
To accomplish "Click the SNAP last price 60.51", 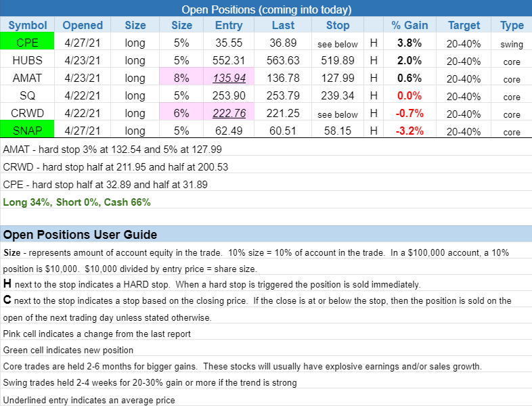I will (283, 131).
